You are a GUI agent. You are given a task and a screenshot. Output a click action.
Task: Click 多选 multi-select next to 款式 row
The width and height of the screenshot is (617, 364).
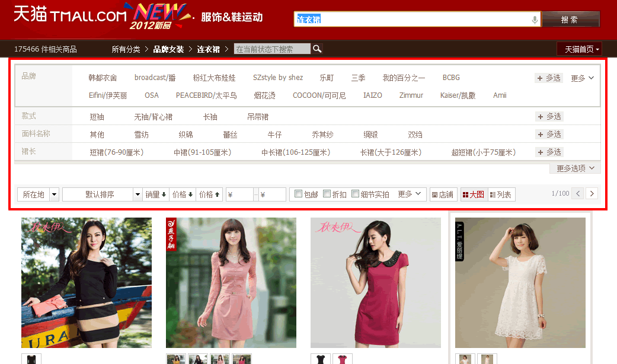[549, 116]
